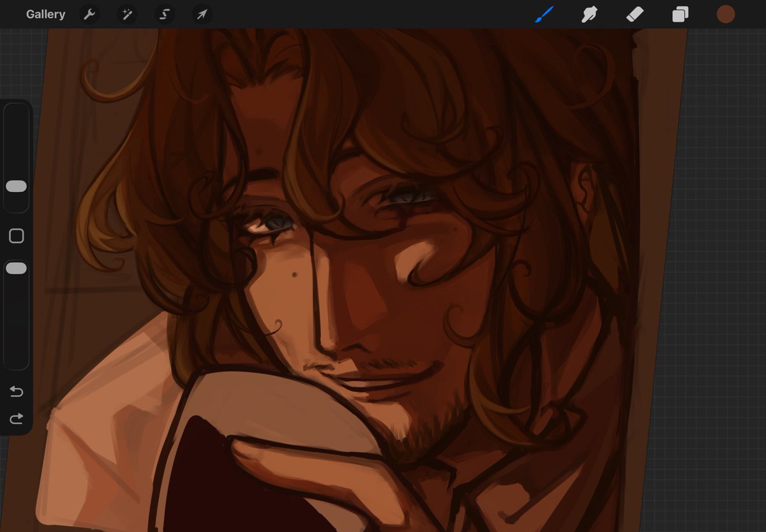766x532 pixels.
Task: Redo the last undone stroke
Action: tap(17, 418)
